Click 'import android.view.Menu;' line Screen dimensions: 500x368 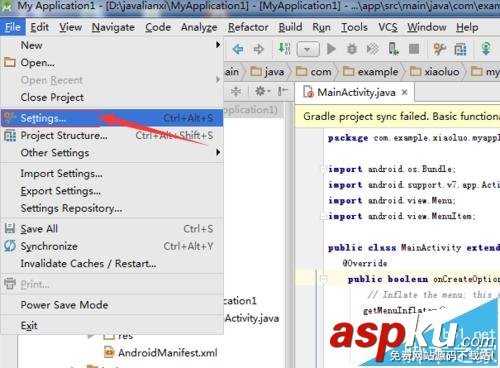(392, 201)
